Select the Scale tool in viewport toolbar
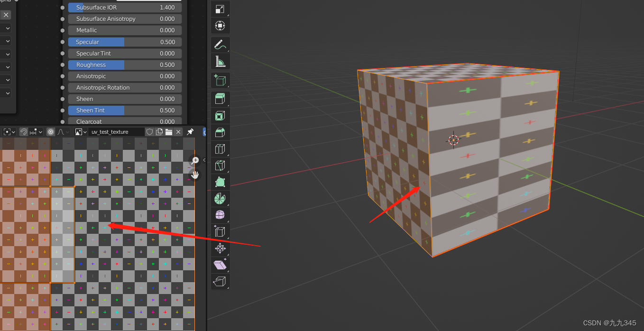Viewport: 644px width, 331px height. pos(220,9)
